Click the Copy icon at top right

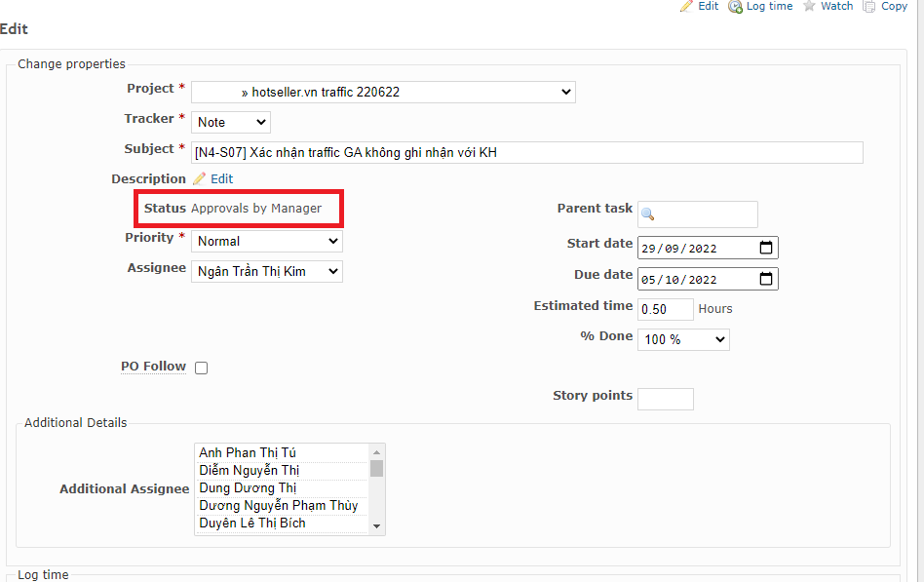869,6
